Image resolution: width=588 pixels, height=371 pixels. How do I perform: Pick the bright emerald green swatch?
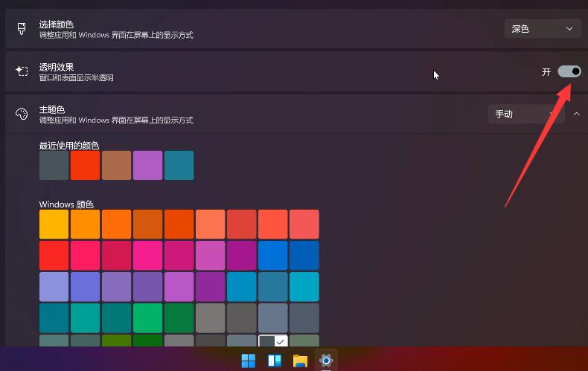(148, 318)
